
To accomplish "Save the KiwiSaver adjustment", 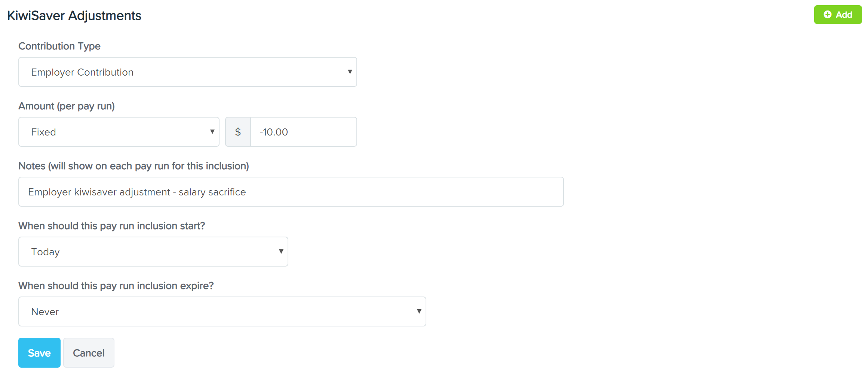I will (x=39, y=353).
